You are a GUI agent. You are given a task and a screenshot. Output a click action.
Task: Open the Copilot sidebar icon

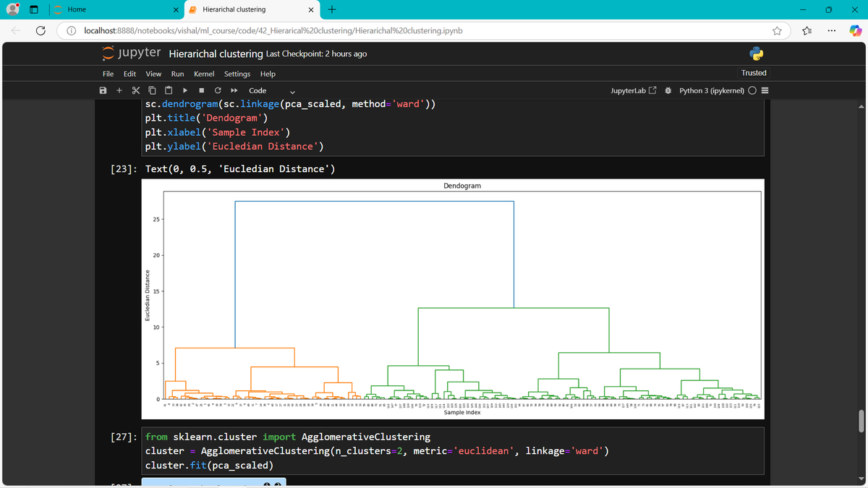coord(855,30)
